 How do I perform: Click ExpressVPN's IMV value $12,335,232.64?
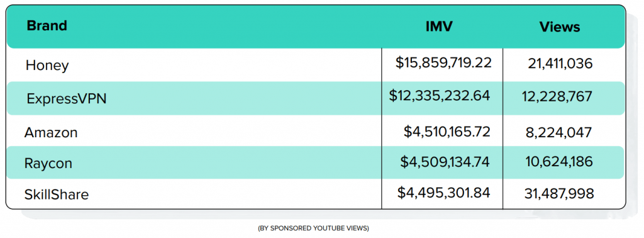point(440,96)
